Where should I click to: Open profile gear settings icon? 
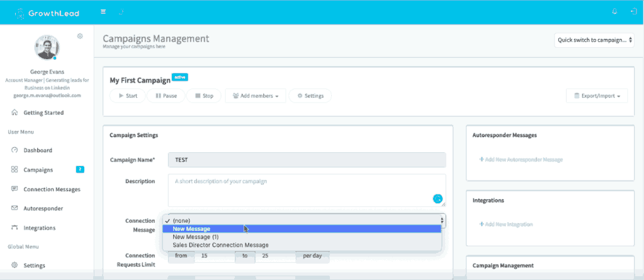tap(80, 36)
